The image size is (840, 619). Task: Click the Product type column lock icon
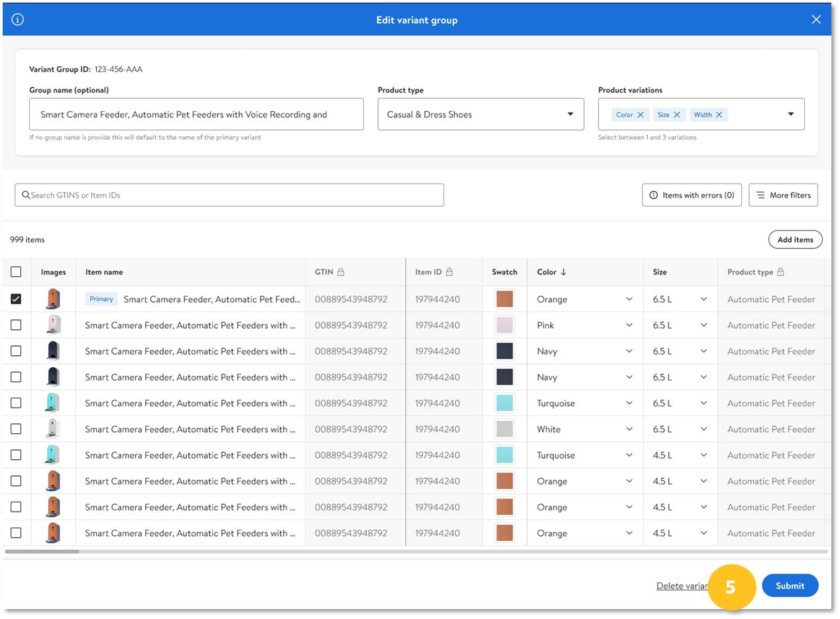780,272
